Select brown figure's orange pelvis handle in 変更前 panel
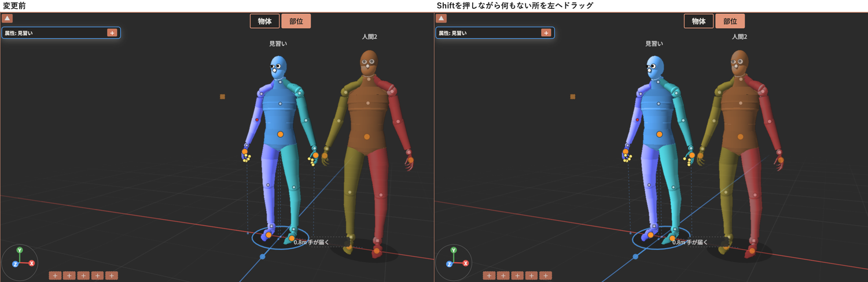The image size is (868, 282). pos(367,136)
